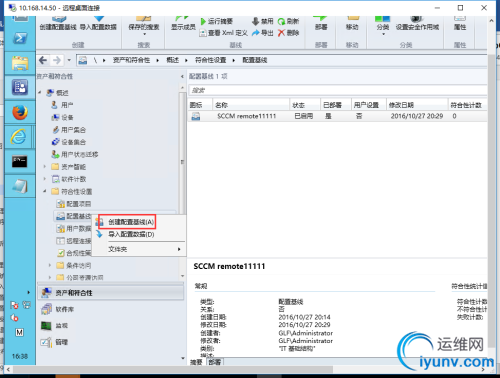Open the PowerShell taskbar icon
The height and width of the screenshot is (378, 500).
pos(20,38)
